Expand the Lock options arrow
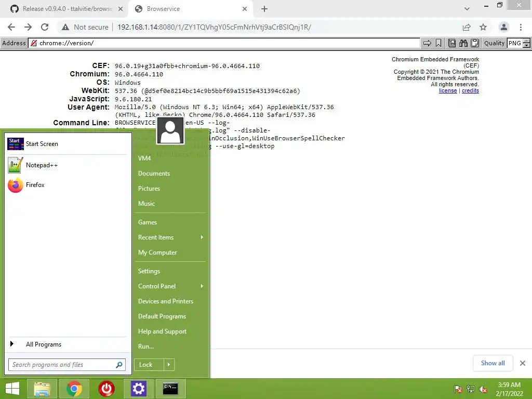The height and width of the screenshot is (399, 532). point(169,365)
